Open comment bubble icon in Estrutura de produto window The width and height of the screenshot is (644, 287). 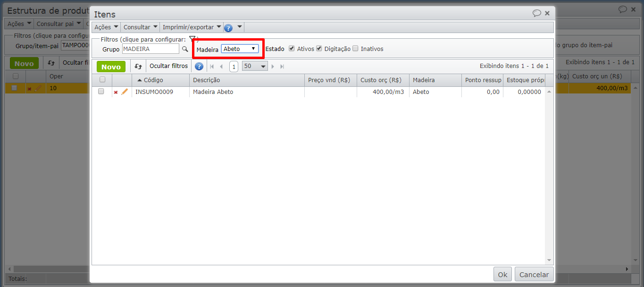tap(623, 9)
